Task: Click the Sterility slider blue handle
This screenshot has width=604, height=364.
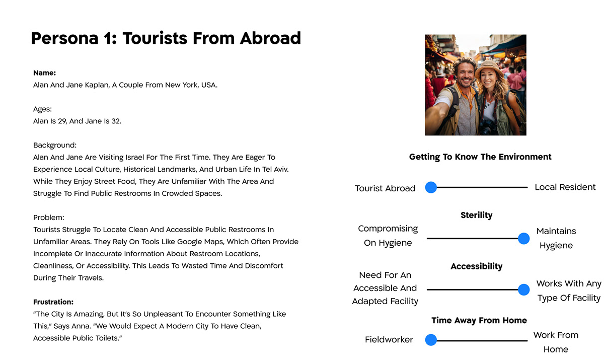Action: point(523,239)
